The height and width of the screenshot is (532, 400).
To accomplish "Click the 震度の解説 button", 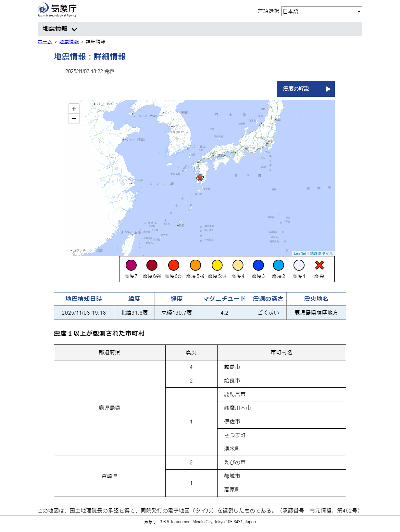I will point(306,89).
